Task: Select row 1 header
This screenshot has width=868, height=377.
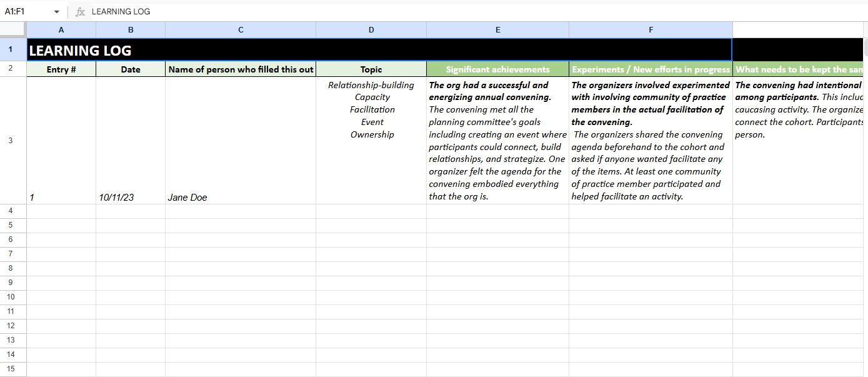Action: click(x=13, y=49)
